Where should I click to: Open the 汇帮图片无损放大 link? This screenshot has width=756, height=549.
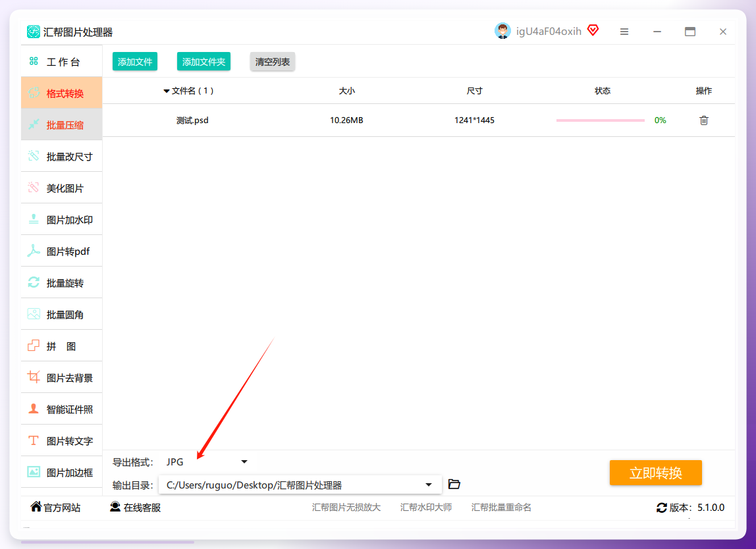click(x=346, y=507)
